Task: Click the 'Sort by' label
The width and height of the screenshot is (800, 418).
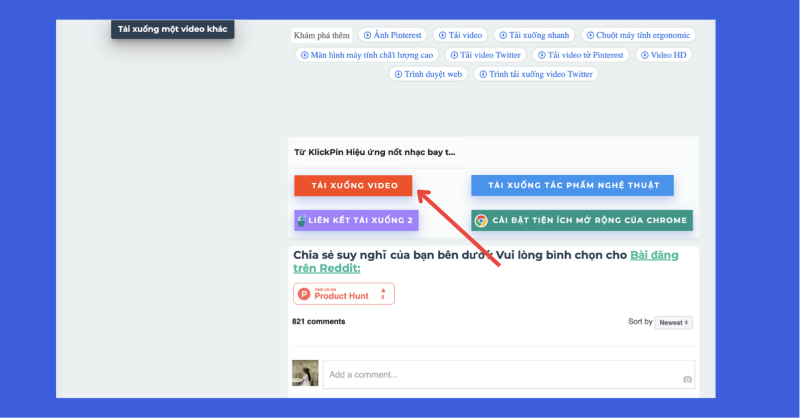Action: pyautogui.click(x=640, y=322)
